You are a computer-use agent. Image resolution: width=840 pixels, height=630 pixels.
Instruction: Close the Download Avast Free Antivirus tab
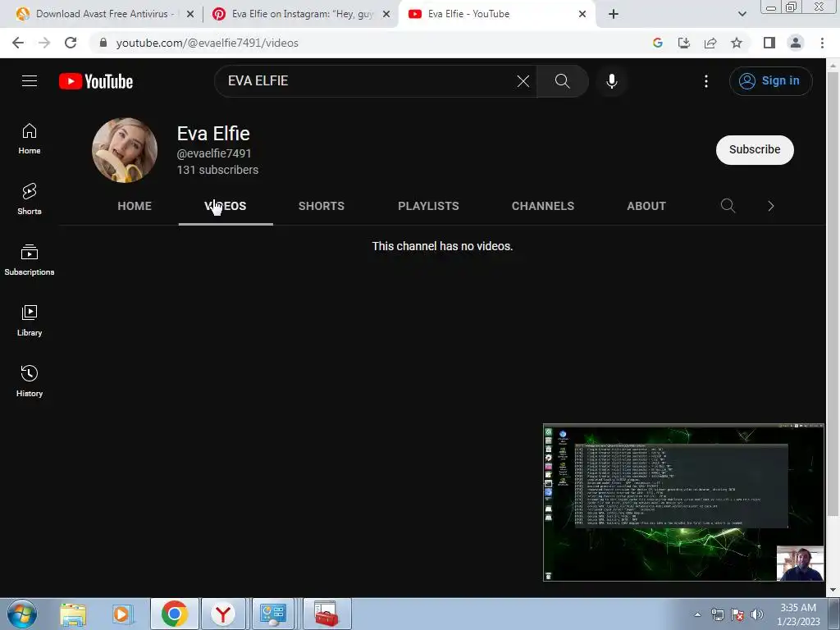190,14
